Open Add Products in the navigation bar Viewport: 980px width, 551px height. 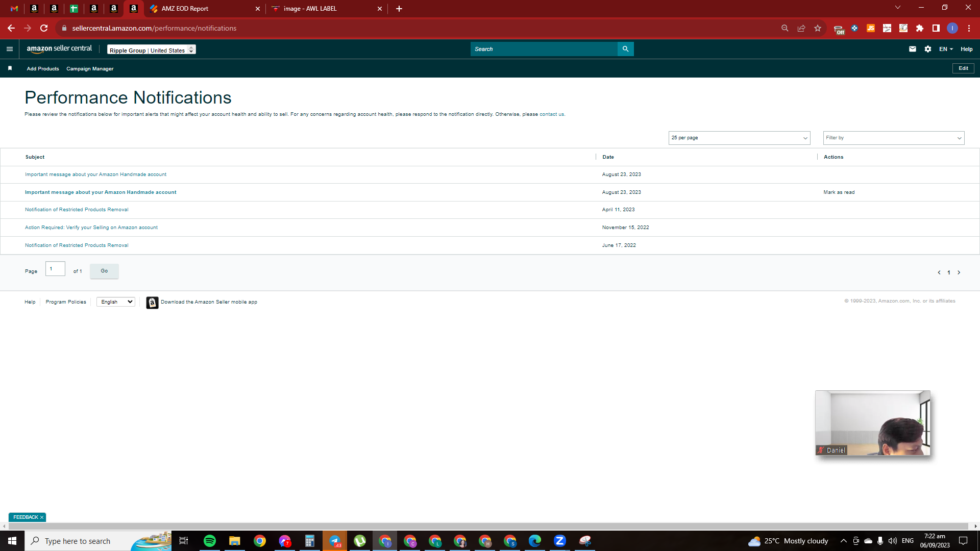43,69
